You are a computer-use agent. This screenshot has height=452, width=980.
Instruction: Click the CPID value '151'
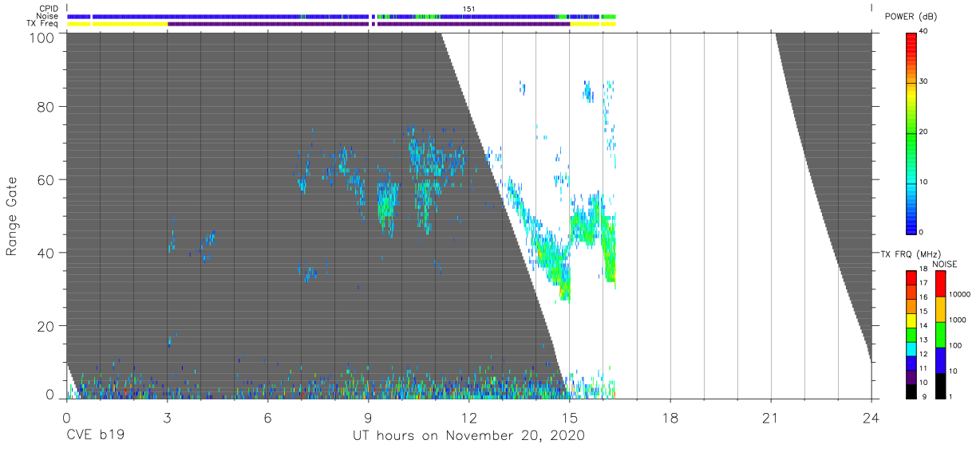click(x=468, y=9)
